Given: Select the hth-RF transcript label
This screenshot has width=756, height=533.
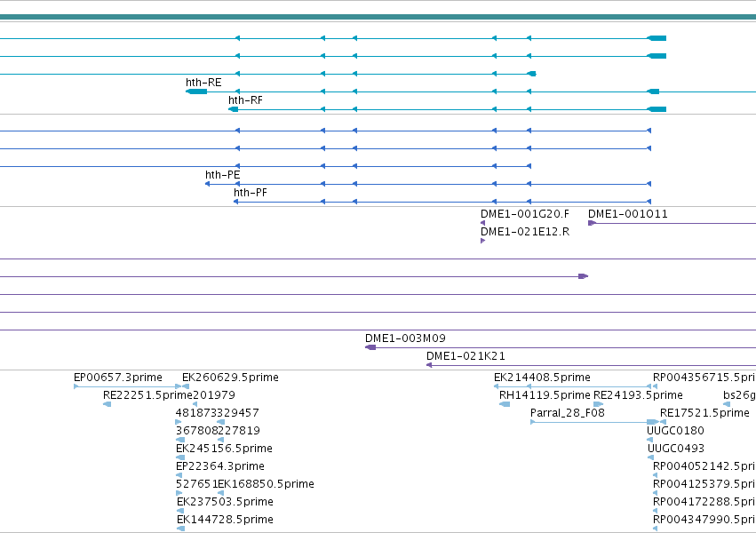Looking at the screenshot, I should click(x=245, y=100).
